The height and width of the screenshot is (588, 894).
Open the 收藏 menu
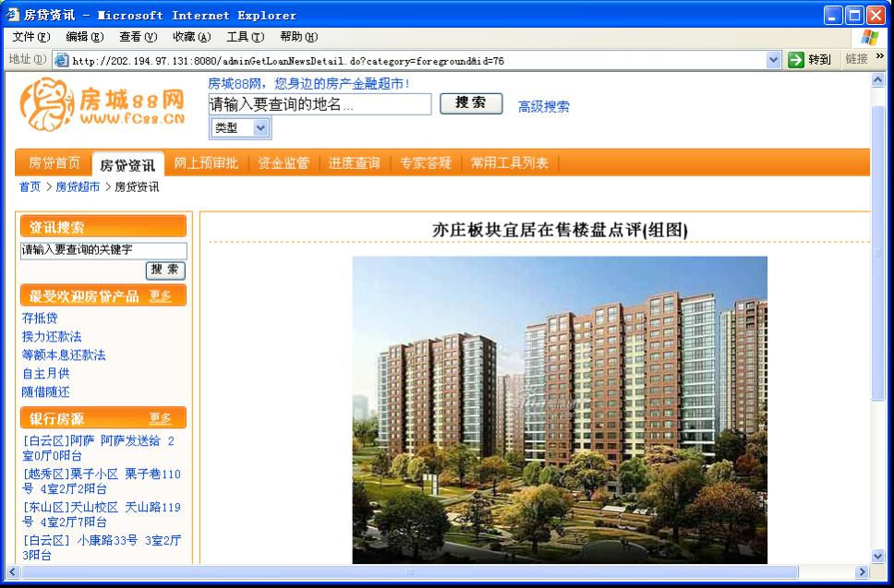coord(191,37)
